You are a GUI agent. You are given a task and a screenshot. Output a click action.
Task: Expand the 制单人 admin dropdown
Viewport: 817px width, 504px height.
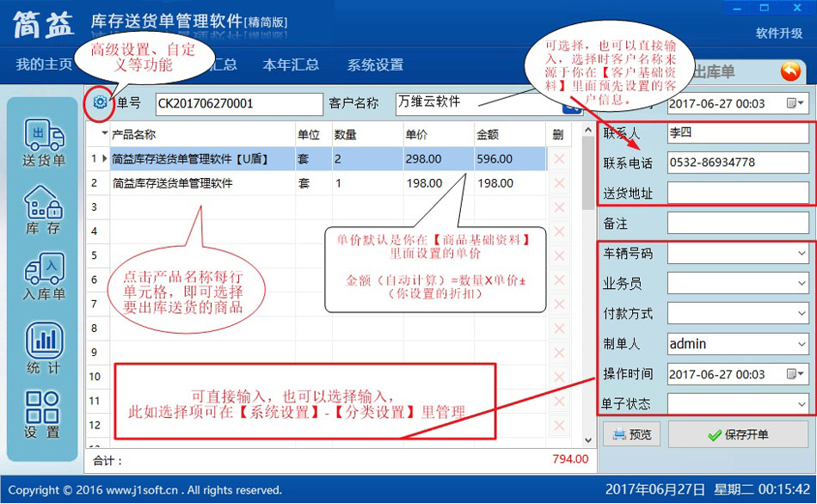pyautogui.click(x=802, y=344)
